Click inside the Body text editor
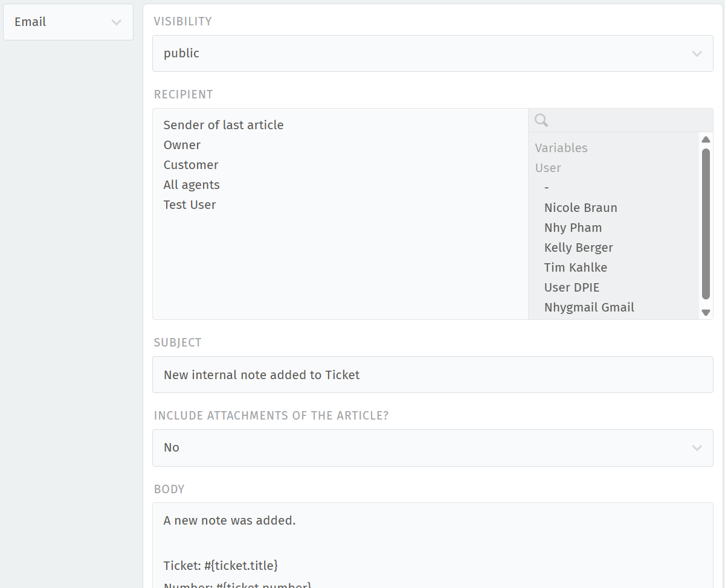Viewport: 725px width, 588px height. point(433,543)
